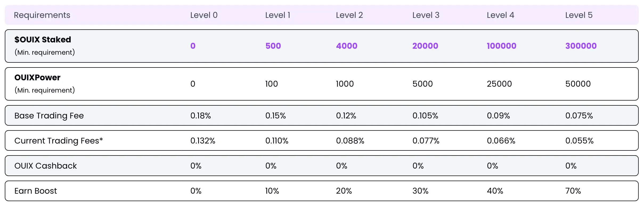This screenshot has height=207, width=644.
Task: Click the OUIXPower row title
Action: pyautogui.click(x=37, y=78)
